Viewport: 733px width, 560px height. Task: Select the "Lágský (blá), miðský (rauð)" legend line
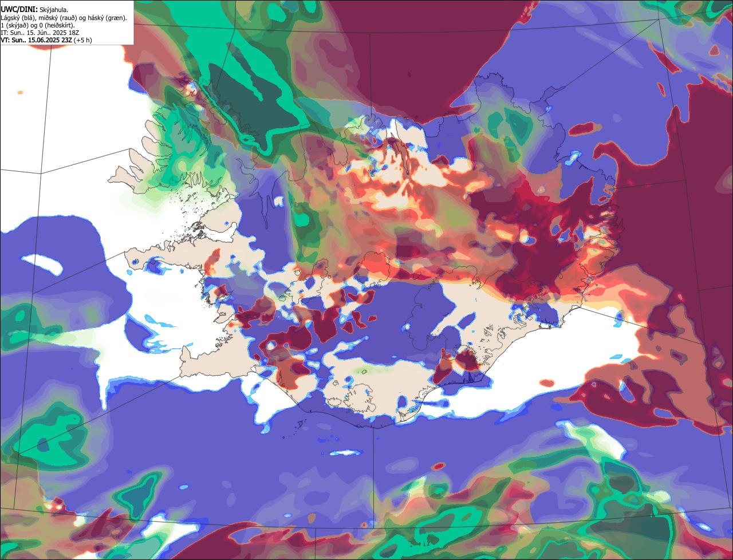coord(64,18)
